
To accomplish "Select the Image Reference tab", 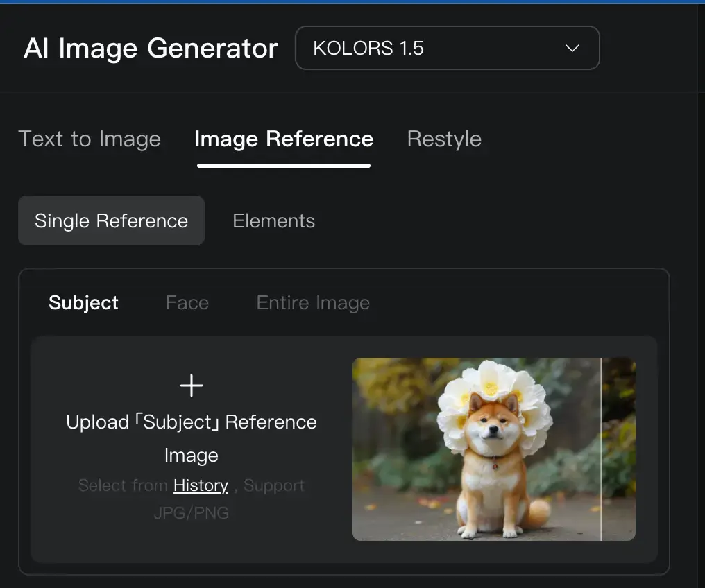I will point(284,139).
